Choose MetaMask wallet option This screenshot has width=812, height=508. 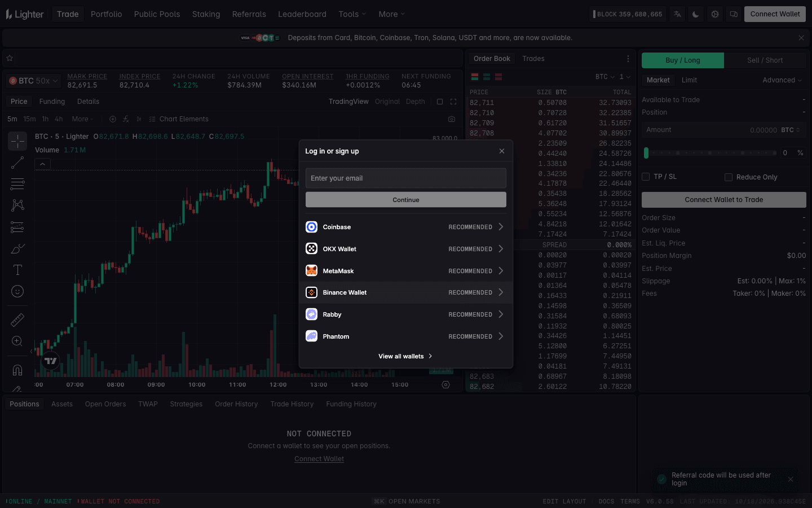(x=406, y=271)
